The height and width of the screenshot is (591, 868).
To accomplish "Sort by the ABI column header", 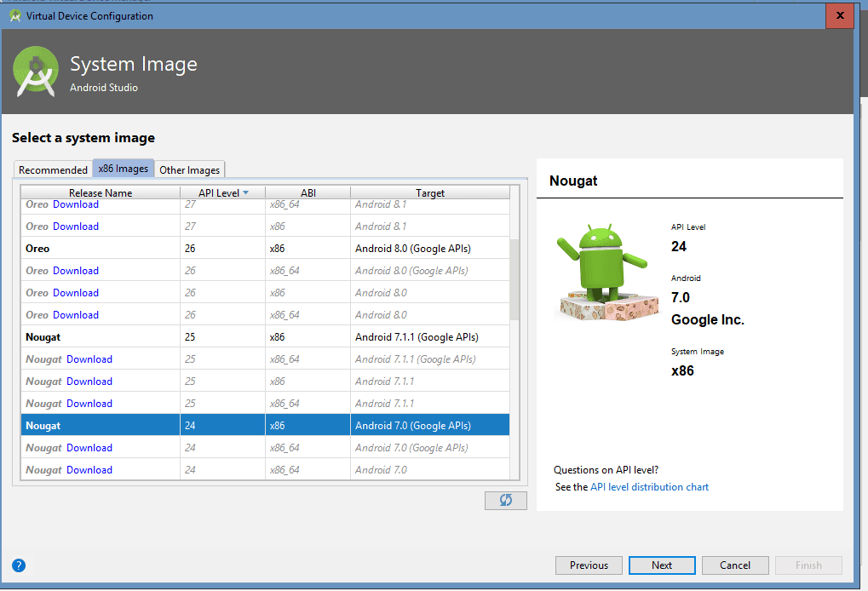I will click(x=308, y=192).
